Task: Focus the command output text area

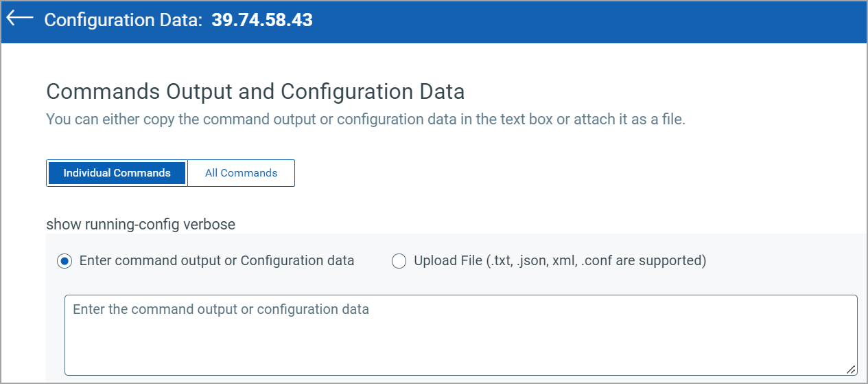Action: coord(461,335)
